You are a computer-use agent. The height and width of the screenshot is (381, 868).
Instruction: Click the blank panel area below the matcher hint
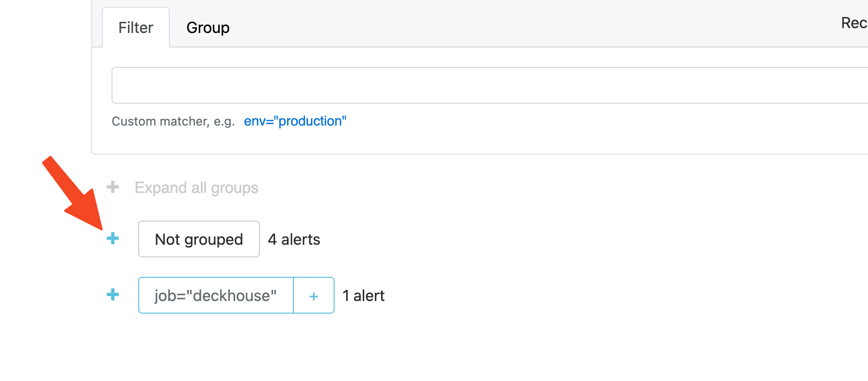point(485,142)
